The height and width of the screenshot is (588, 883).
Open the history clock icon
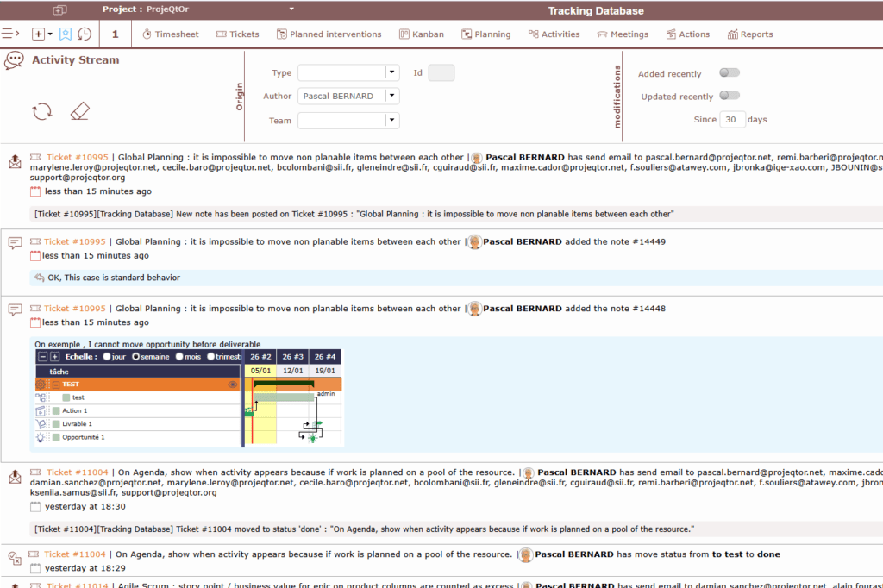point(84,34)
